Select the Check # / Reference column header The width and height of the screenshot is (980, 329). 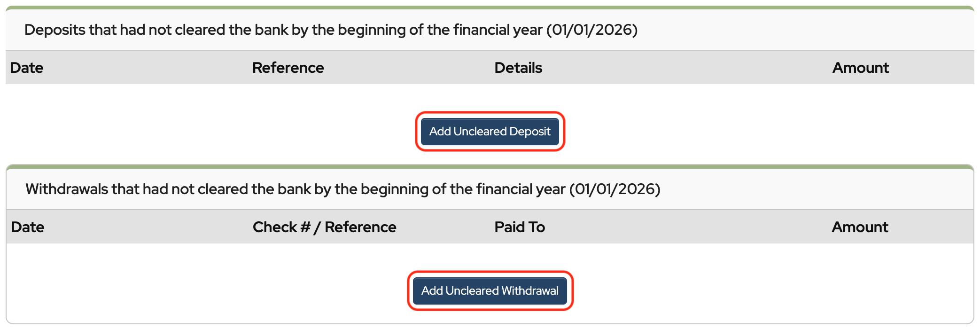[324, 227]
